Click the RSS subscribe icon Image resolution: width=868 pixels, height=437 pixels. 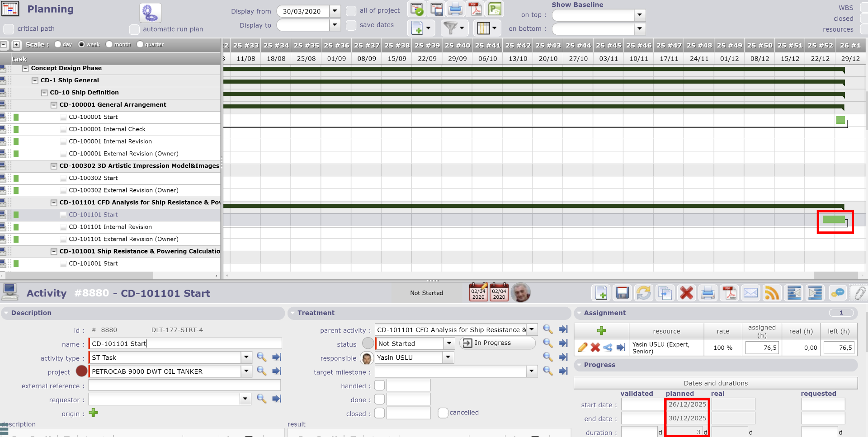click(772, 293)
